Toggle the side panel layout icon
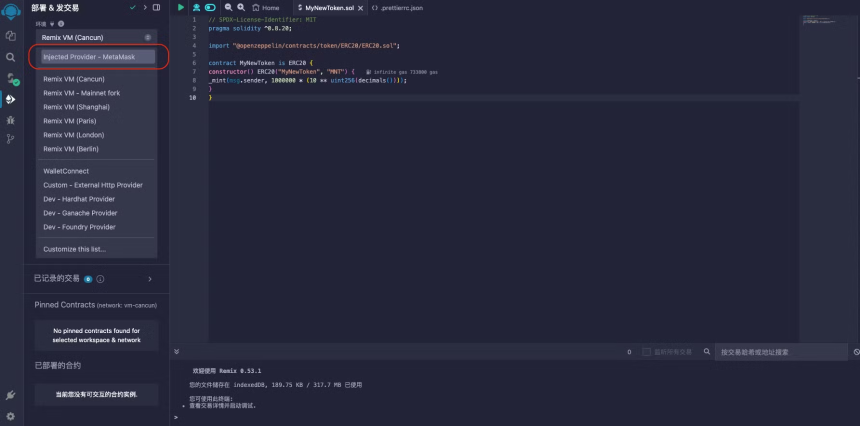The height and width of the screenshot is (426, 860). (x=156, y=8)
